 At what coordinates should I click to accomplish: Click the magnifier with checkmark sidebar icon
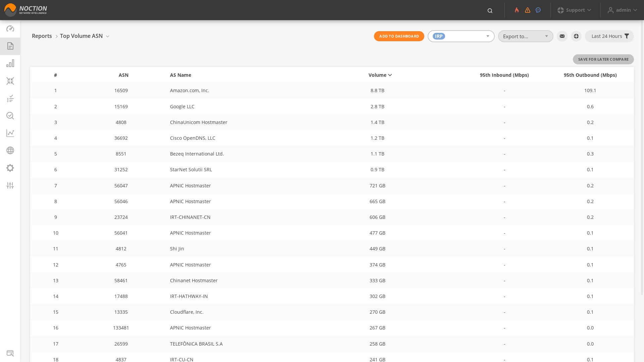pos(10,116)
